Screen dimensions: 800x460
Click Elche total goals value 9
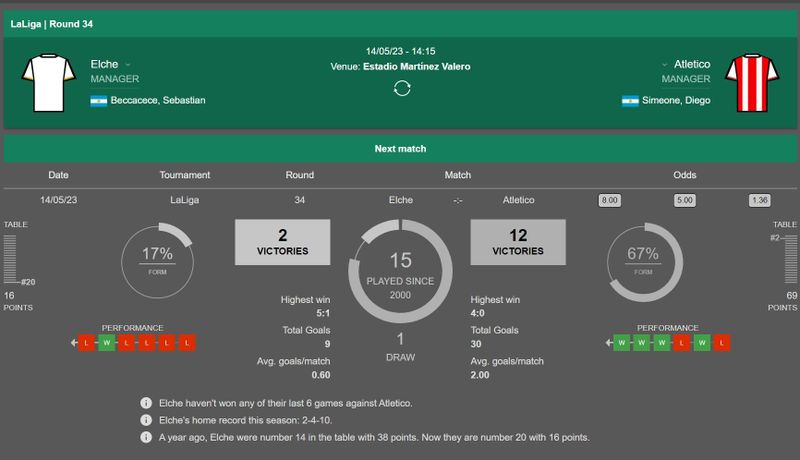click(x=327, y=344)
